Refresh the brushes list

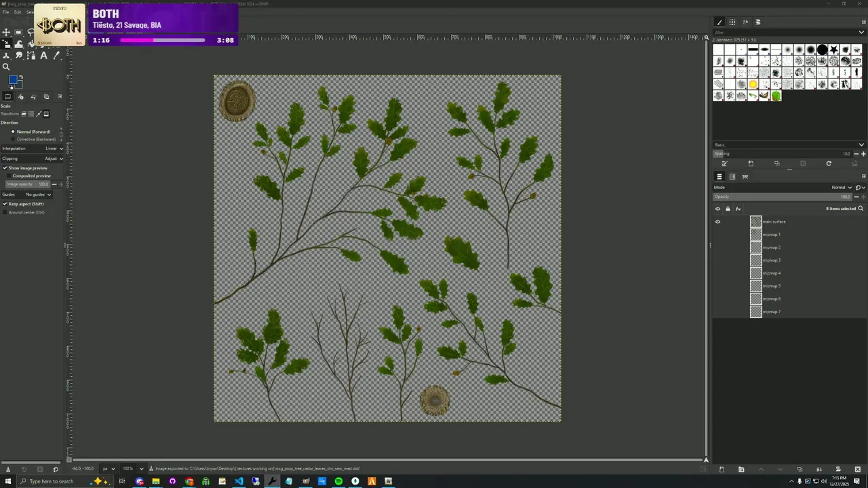(x=829, y=163)
